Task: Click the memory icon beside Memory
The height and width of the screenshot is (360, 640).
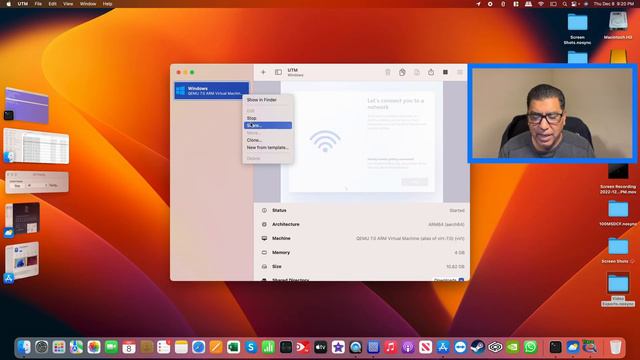Action: click(264, 253)
